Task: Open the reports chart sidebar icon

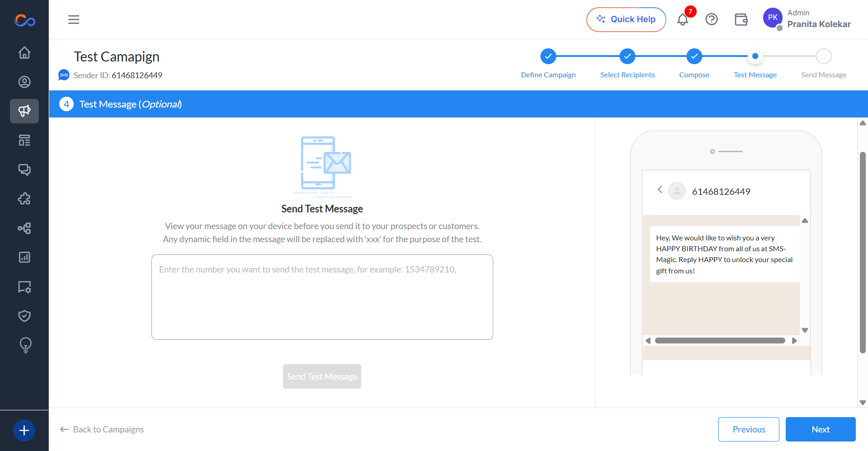Action: tap(24, 257)
